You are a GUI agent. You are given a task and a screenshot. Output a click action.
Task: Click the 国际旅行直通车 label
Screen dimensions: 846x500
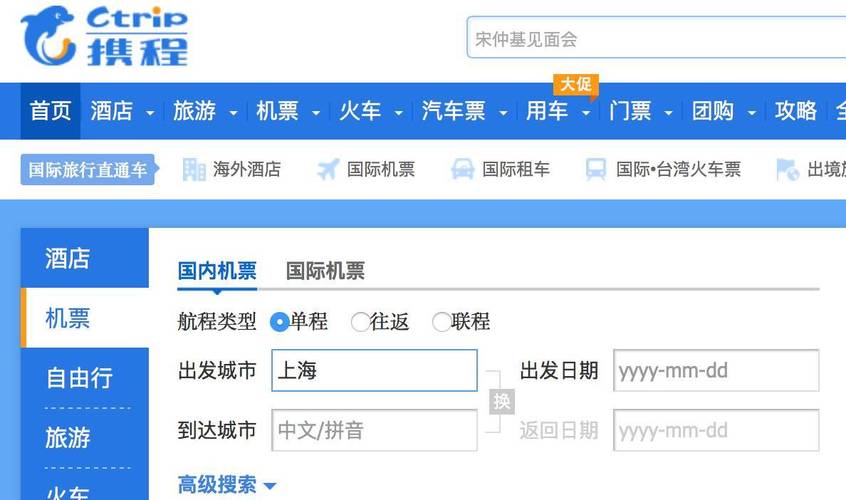click(x=88, y=169)
